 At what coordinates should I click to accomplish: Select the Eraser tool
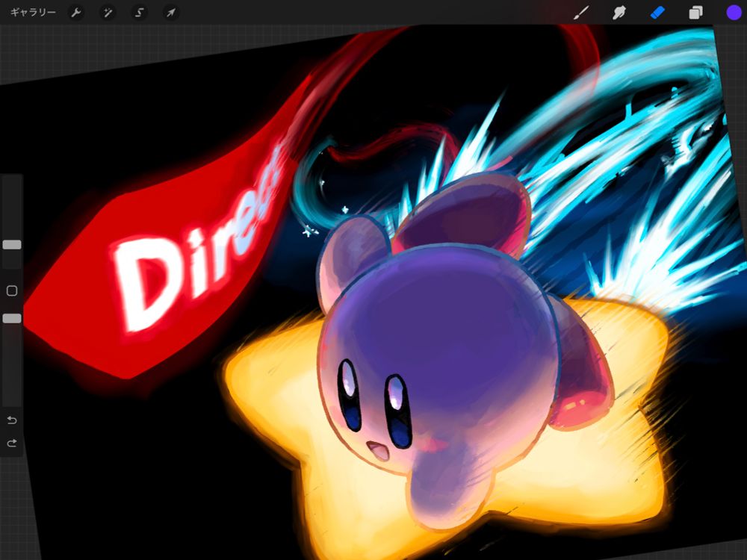click(657, 13)
